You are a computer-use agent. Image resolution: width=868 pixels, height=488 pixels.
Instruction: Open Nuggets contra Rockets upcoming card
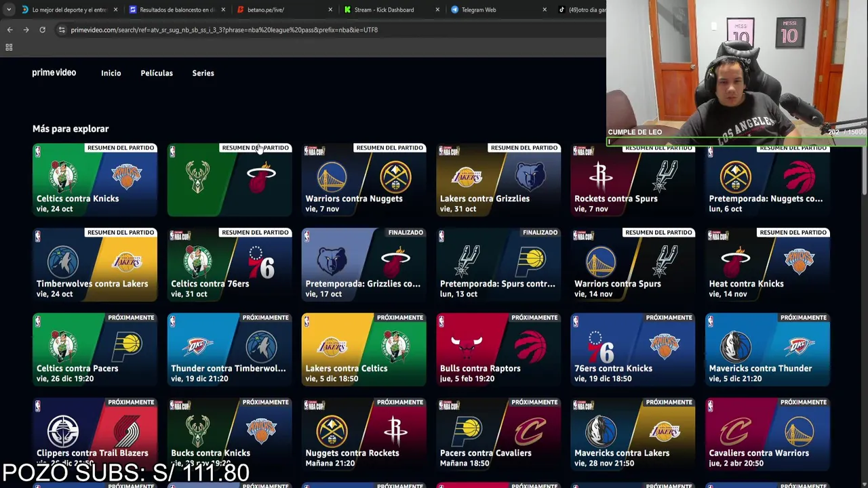coord(364,434)
